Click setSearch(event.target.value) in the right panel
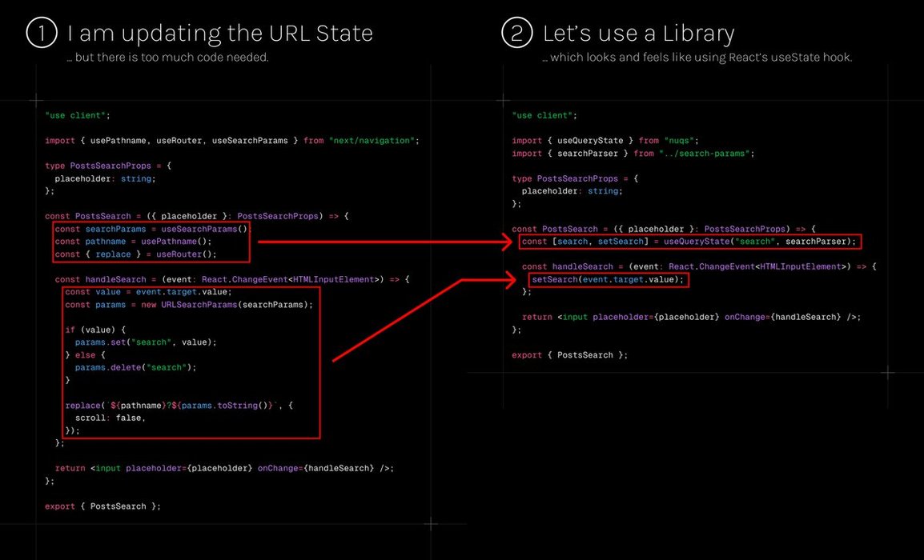This screenshot has width=924, height=560. click(608, 279)
